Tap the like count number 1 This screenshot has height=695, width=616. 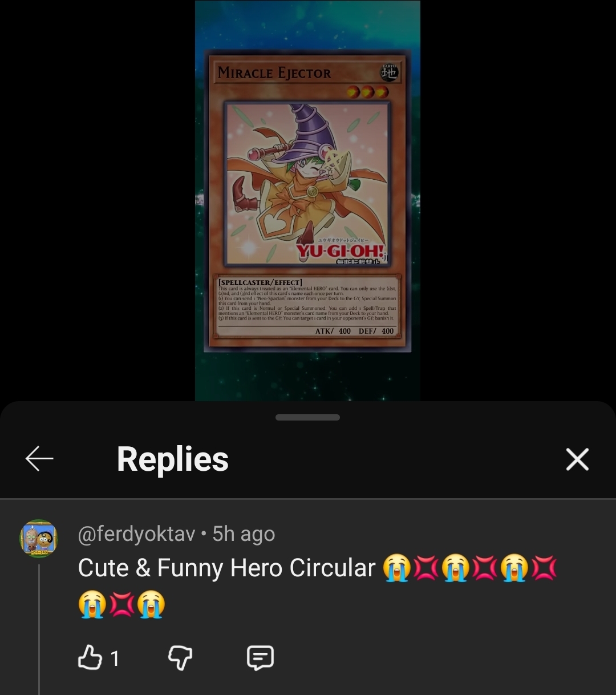tap(115, 658)
